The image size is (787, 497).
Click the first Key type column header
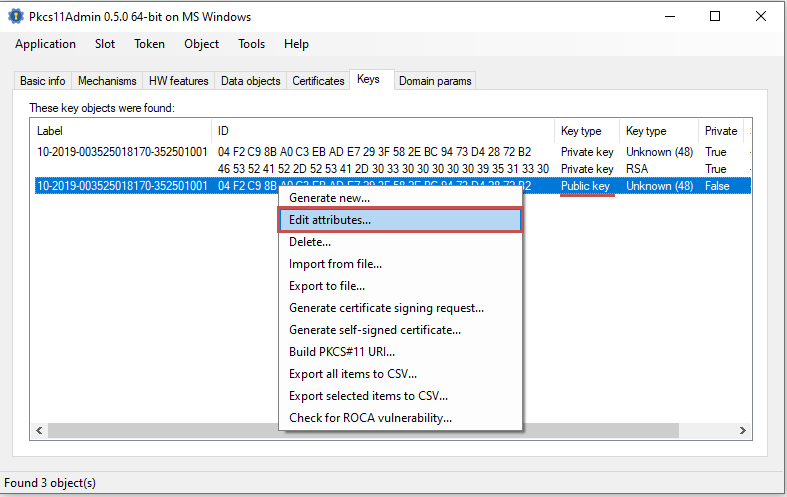point(587,131)
